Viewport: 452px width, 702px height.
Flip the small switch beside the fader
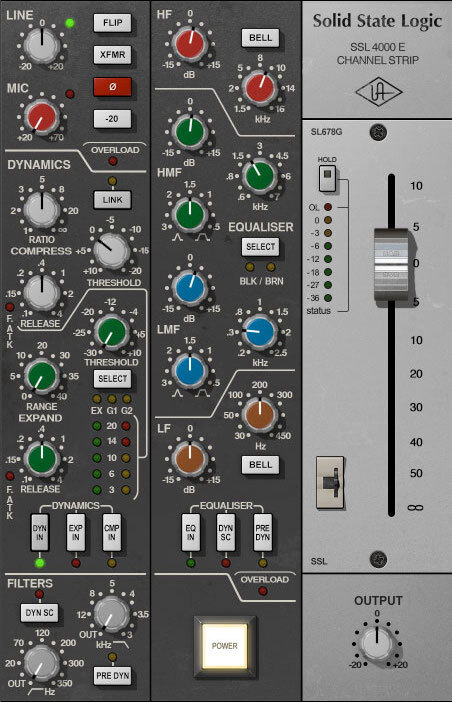(330, 483)
